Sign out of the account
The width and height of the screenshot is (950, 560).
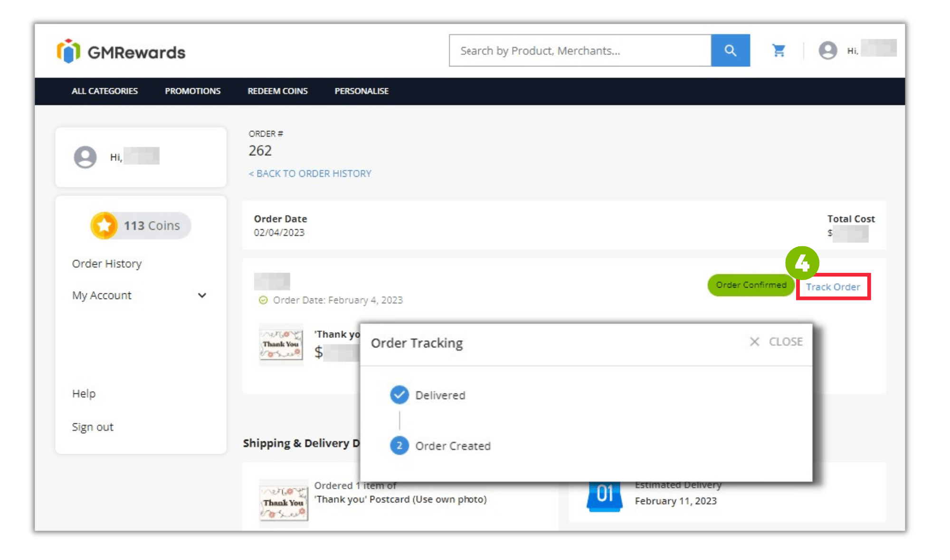click(93, 427)
